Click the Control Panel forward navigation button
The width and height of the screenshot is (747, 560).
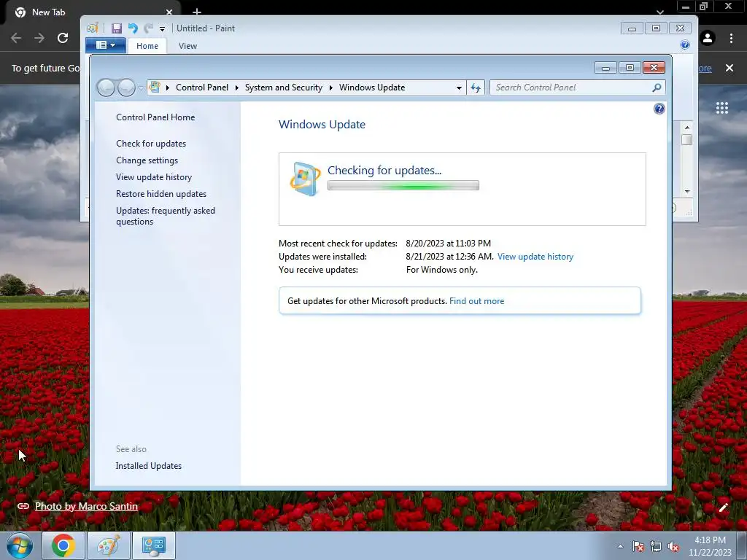(x=126, y=87)
